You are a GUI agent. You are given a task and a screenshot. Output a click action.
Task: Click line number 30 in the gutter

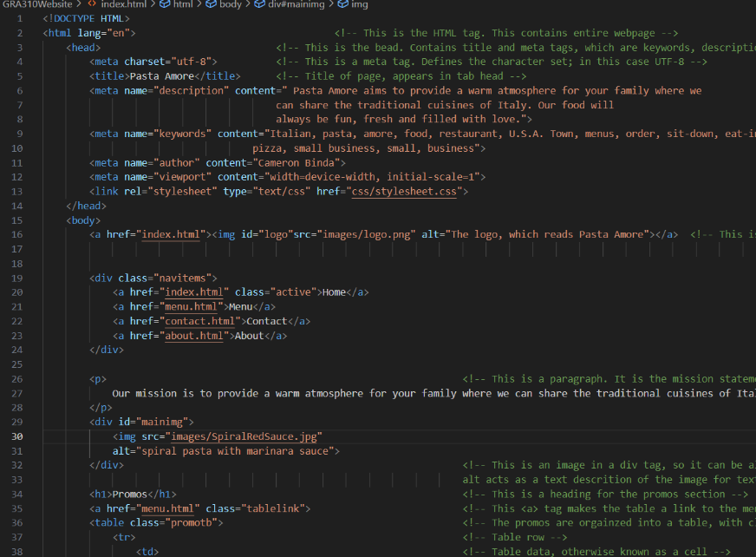coord(18,436)
